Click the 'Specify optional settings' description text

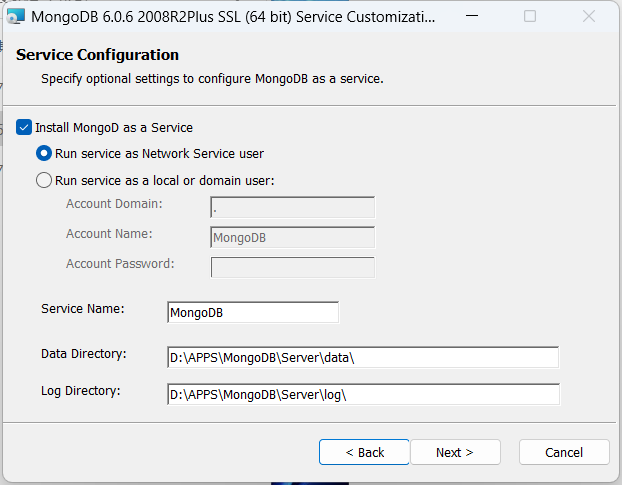point(212,79)
